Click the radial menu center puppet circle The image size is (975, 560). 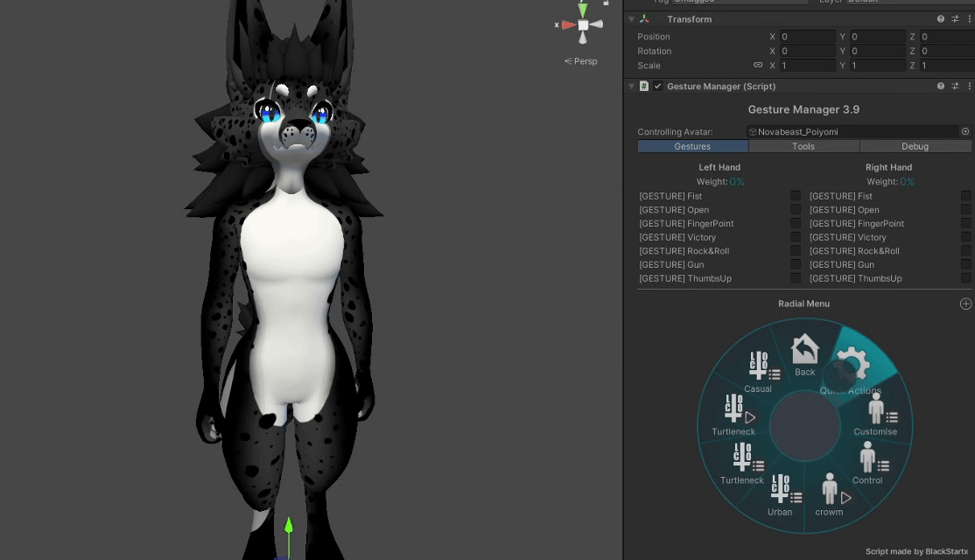804,426
